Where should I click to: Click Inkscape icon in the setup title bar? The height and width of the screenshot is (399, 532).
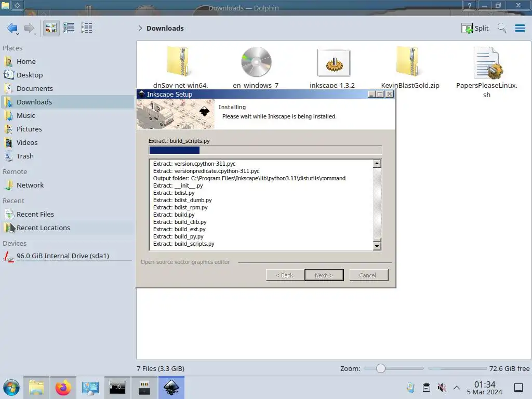pyautogui.click(x=141, y=94)
